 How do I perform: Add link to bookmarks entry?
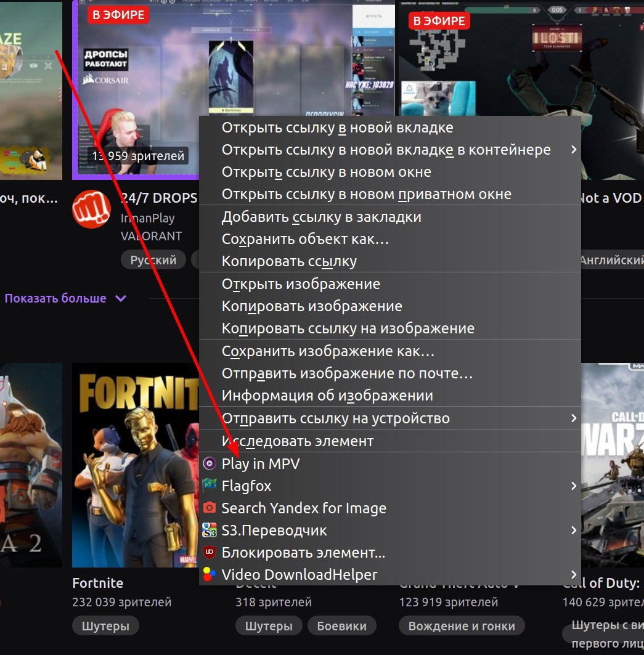coord(390,217)
